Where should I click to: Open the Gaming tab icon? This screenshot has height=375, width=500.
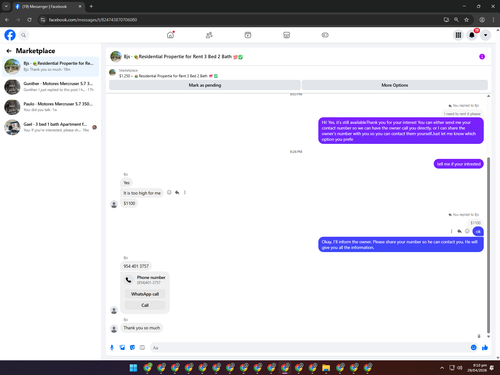coord(325,35)
